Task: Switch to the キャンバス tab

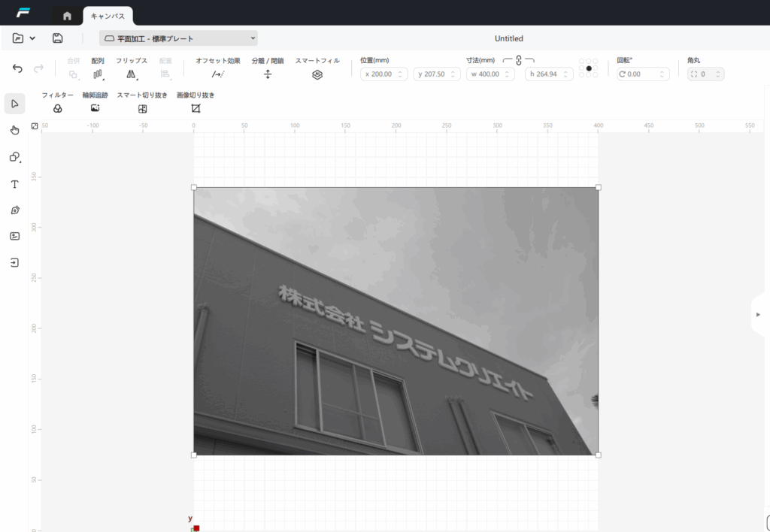Action: click(108, 16)
